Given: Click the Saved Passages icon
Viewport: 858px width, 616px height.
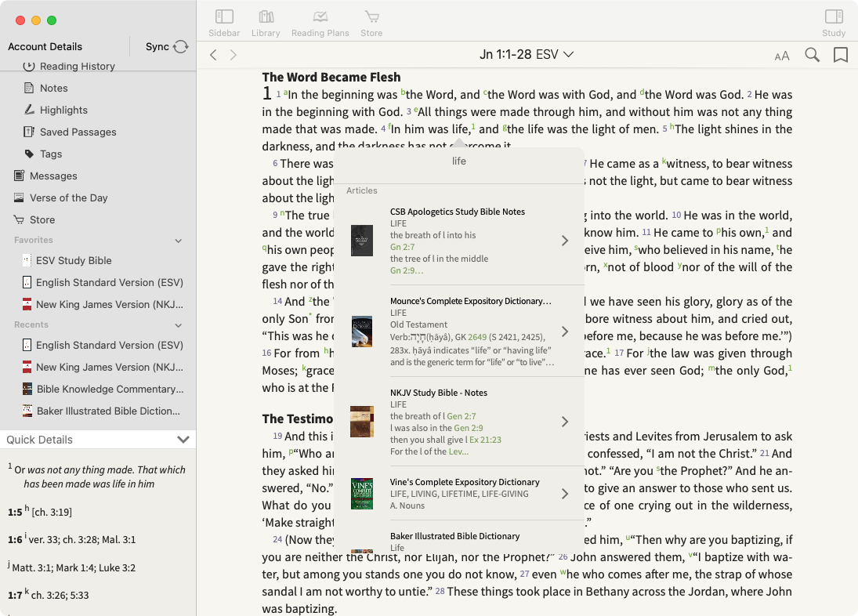Looking at the screenshot, I should pyautogui.click(x=29, y=132).
